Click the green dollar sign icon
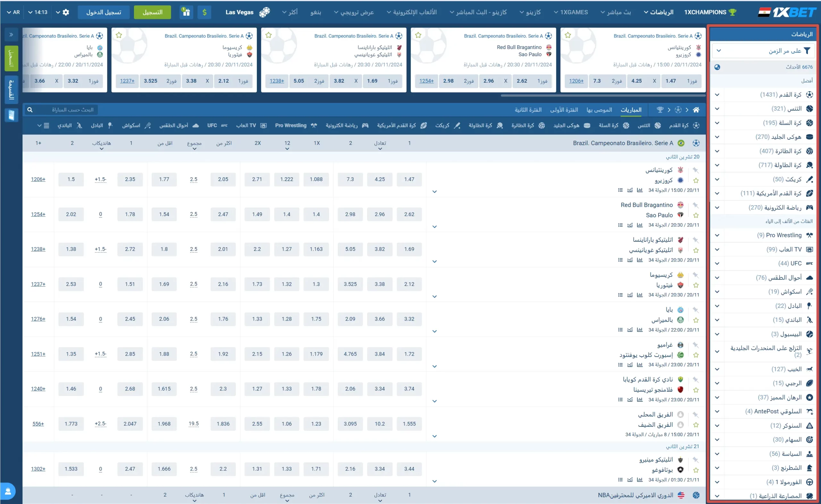The image size is (821, 504). pyautogui.click(x=204, y=12)
